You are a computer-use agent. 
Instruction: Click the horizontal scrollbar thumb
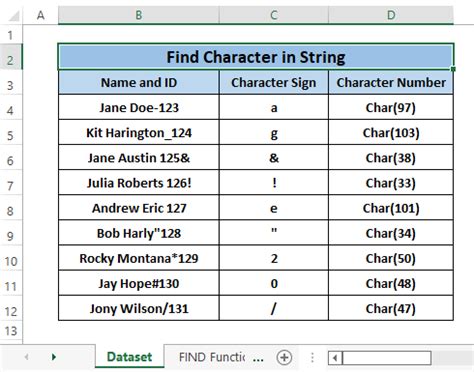pyautogui.click(x=387, y=358)
